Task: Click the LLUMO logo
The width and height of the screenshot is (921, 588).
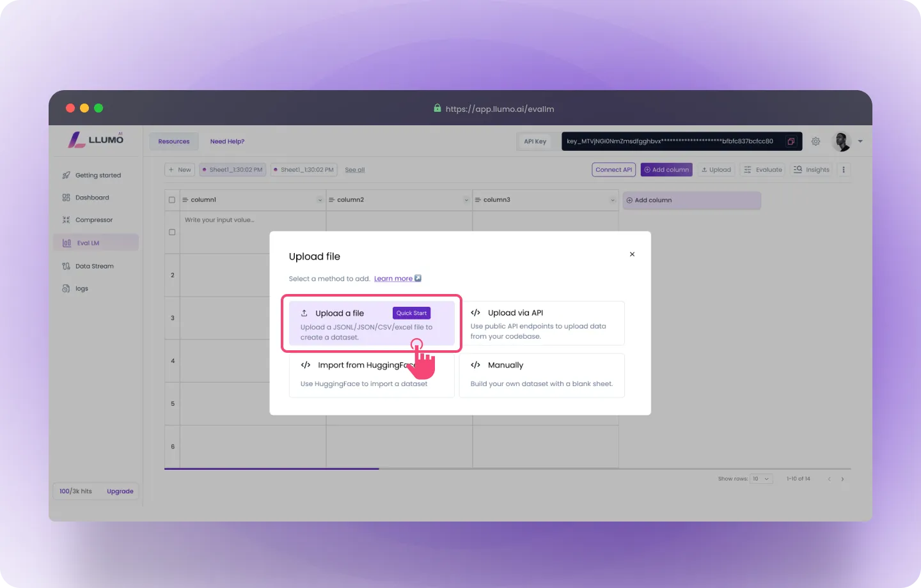Action: coord(96,139)
